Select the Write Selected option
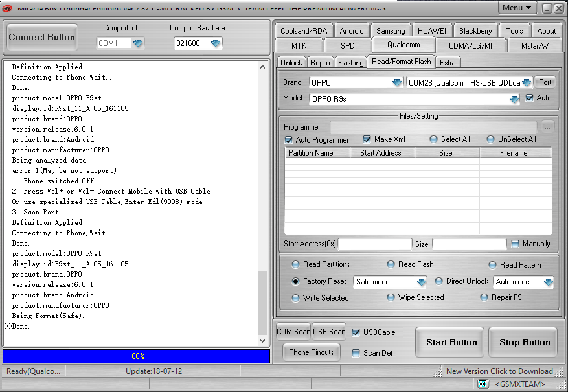 295,298
